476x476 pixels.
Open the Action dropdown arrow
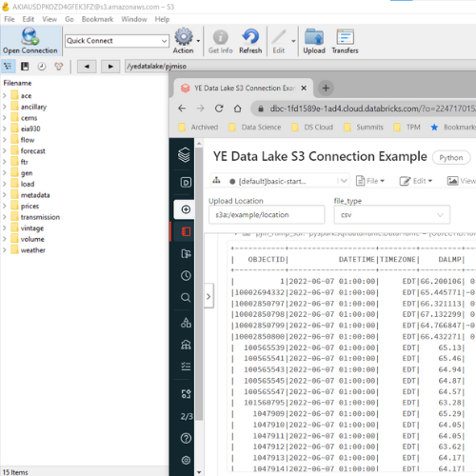pyautogui.click(x=198, y=41)
